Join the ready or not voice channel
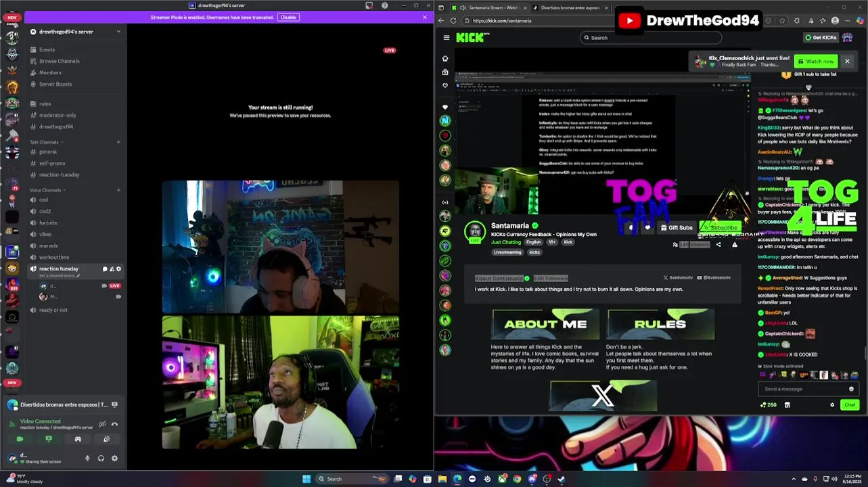 coord(53,310)
